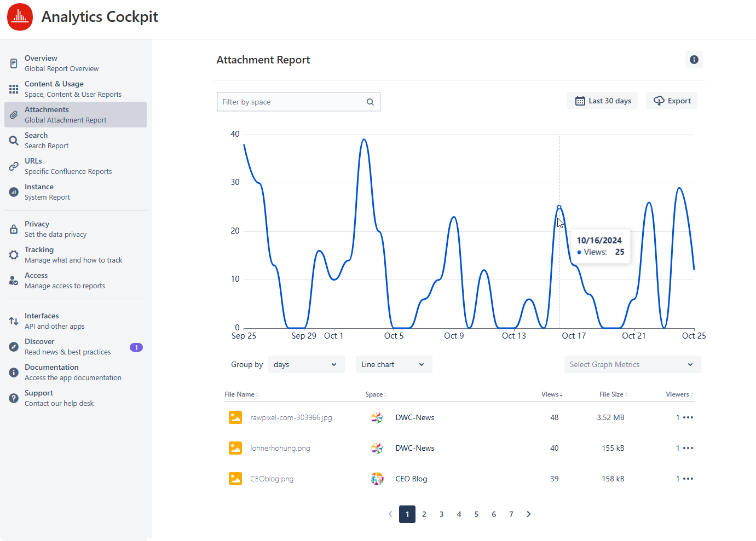Open the Line chart type dropdown
The width and height of the screenshot is (756, 541).
(394, 364)
